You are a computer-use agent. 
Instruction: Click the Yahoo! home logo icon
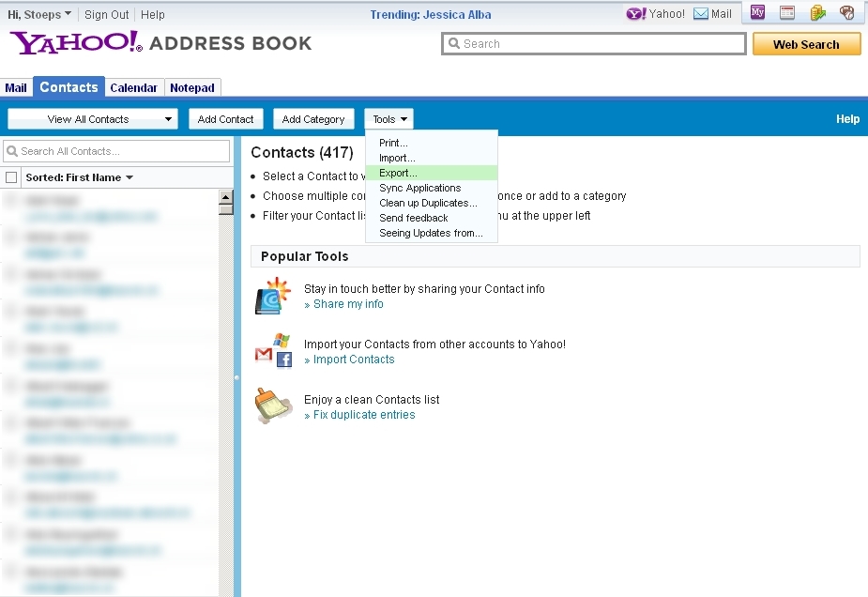click(636, 14)
